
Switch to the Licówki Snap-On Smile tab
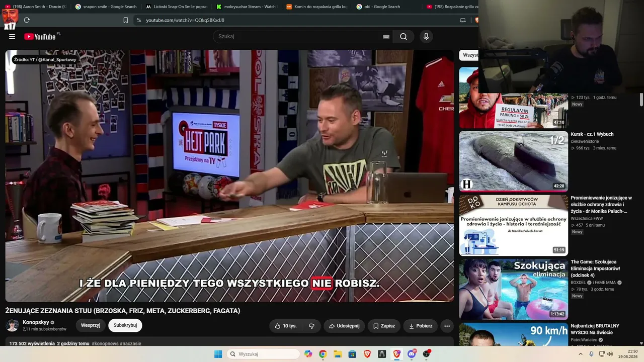click(176, 7)
